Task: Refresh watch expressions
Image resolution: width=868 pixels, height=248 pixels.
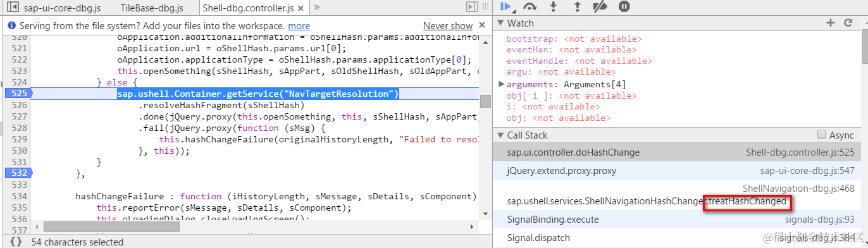Action: coord(848,23)
